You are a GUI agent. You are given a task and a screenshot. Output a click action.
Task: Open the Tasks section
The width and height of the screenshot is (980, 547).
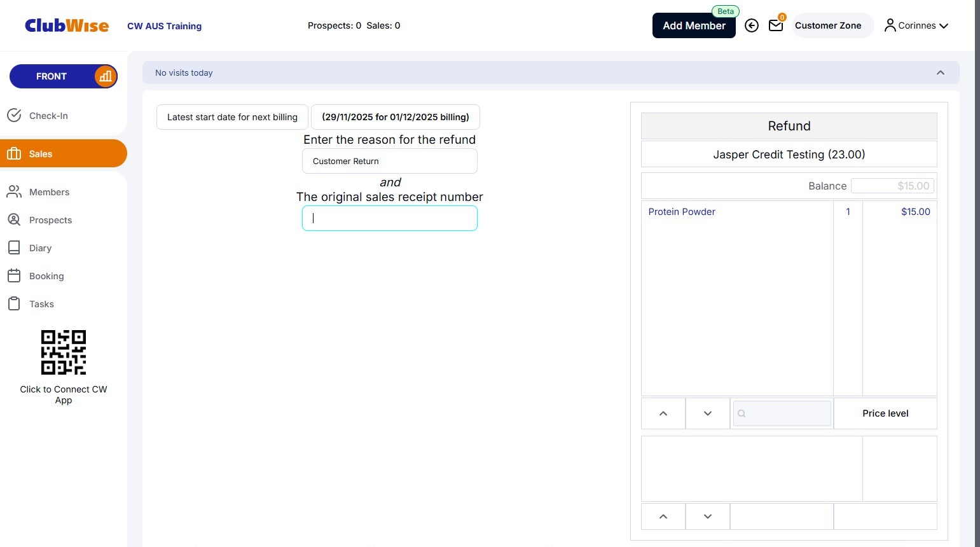coord(41,304)
